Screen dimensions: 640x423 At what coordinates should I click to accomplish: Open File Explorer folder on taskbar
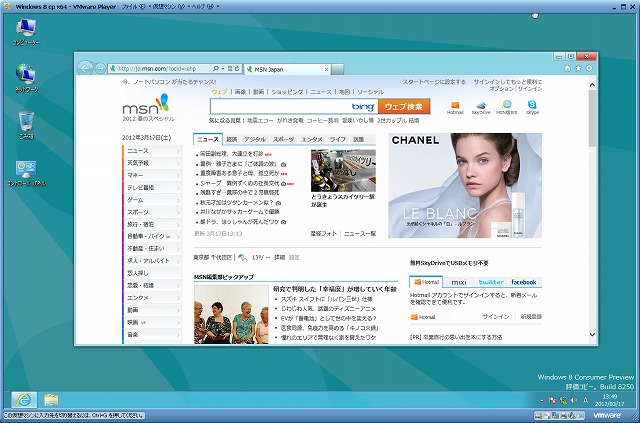point(51,400)
